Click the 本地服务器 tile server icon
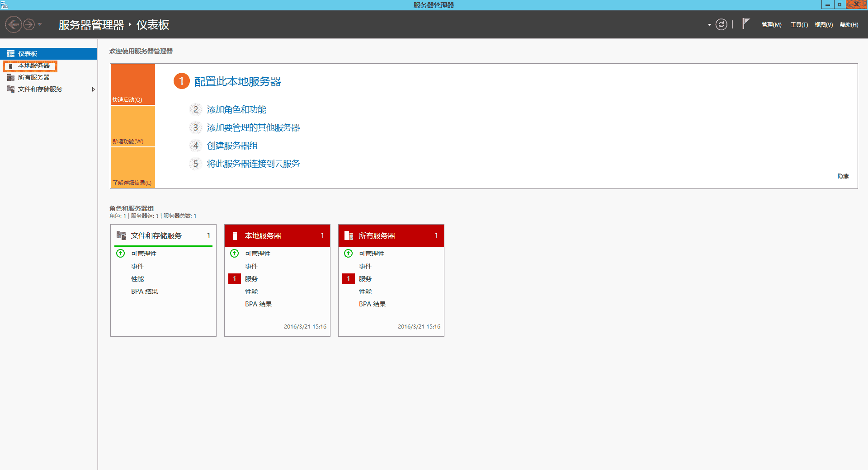 coord(235,235)
